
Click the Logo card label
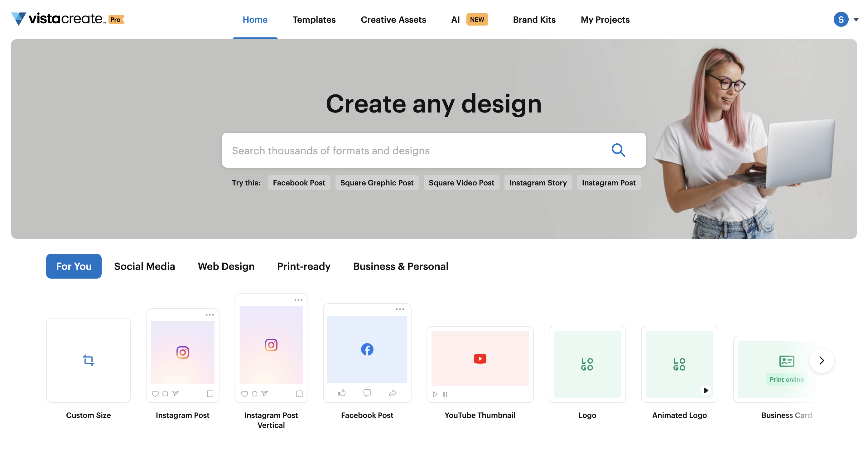pos(587,414)
